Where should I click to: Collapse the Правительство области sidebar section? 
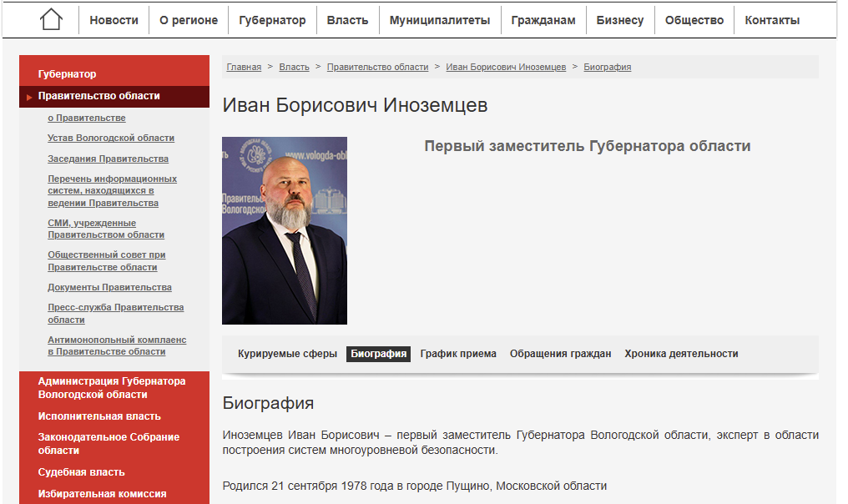click(98, 96)
